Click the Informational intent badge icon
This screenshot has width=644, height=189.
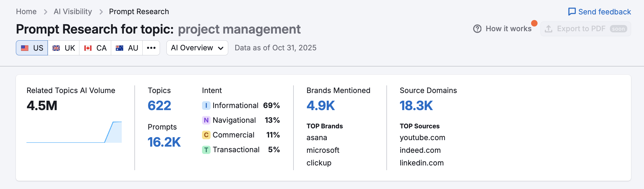(x=206, y=105)
